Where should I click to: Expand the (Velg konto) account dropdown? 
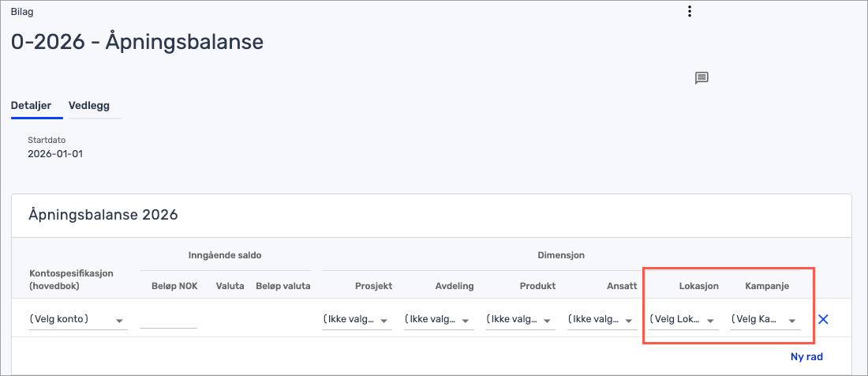[x=77, y=320]
